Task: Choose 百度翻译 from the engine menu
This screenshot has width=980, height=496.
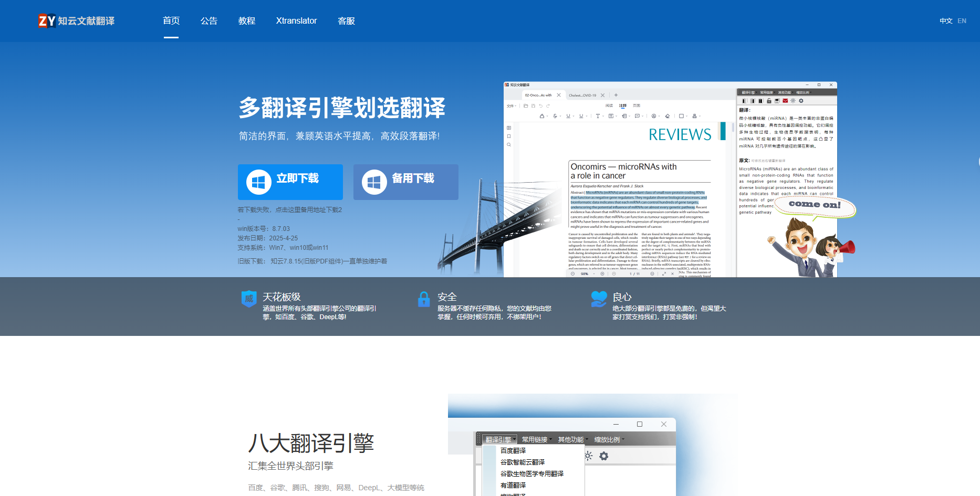Action: (x=513, y=451)
